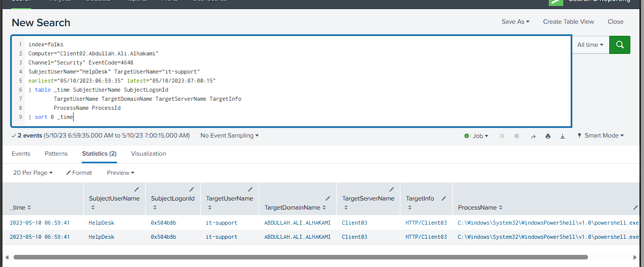Click the Computer="Client02.Abdullah.Ali.Alhakami" query line

point(93,53)
